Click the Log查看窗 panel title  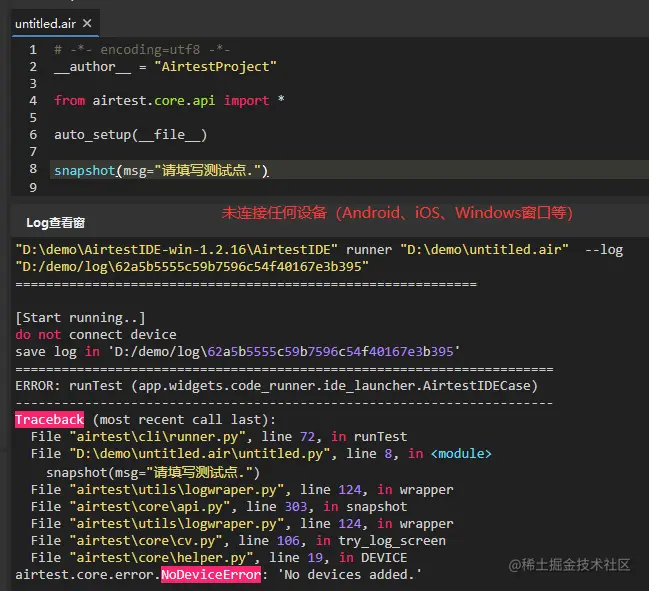[x=55, y=223]
